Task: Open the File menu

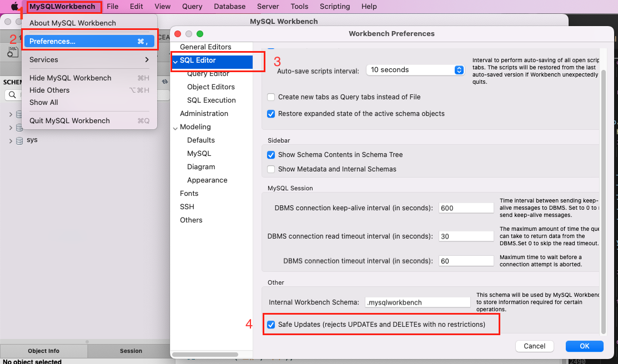Action: (x=112, y=6)
